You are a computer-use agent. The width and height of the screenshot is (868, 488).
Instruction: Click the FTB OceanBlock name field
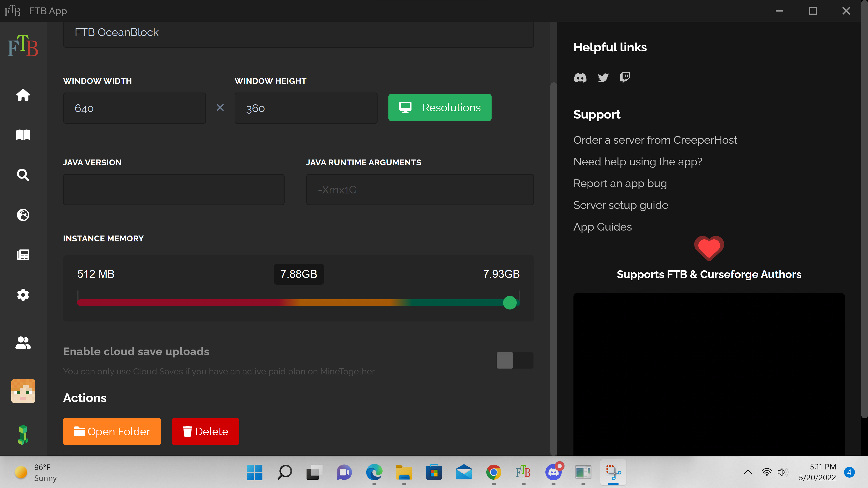(x=299, y=33)
